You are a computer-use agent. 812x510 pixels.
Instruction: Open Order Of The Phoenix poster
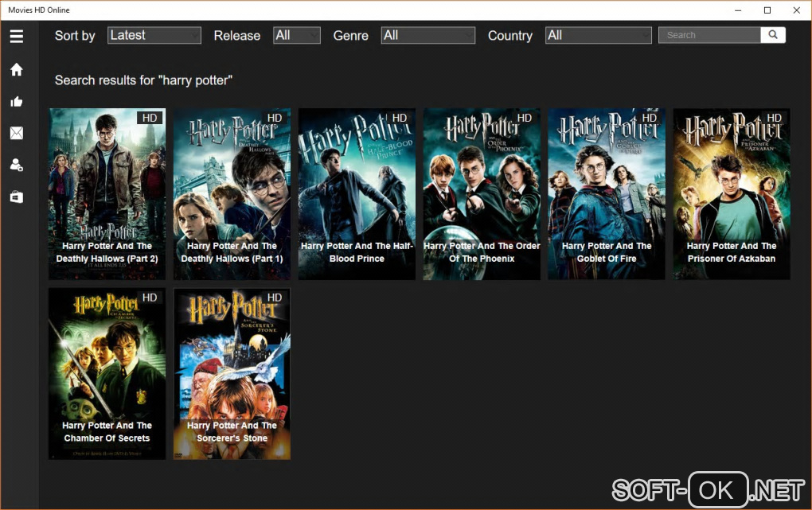click(482, 194)
